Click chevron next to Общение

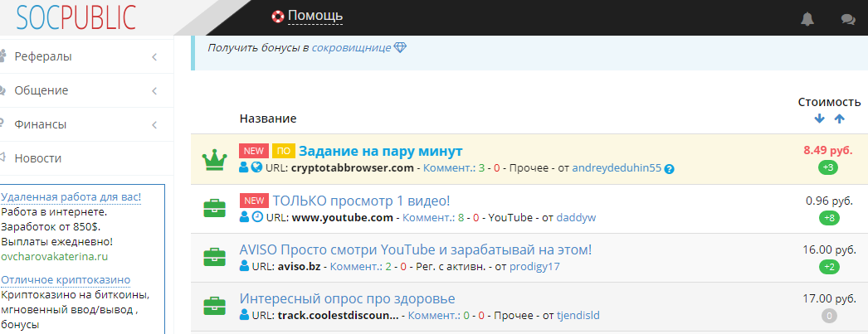point(154,90)
